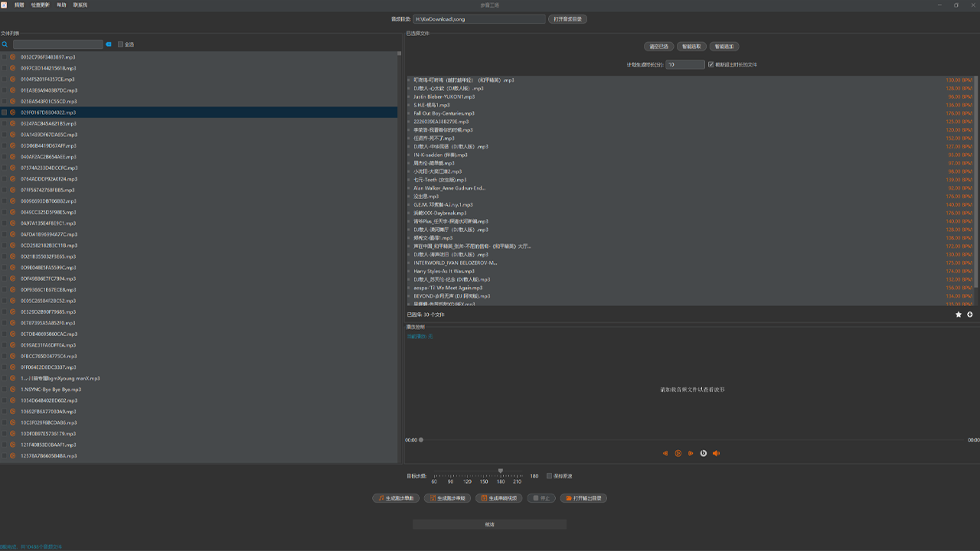This screenshot has width=980, height=551.
Task: Click the audio icon next to 0052C796F3483B97.mp3
Action: coord(13,57)
